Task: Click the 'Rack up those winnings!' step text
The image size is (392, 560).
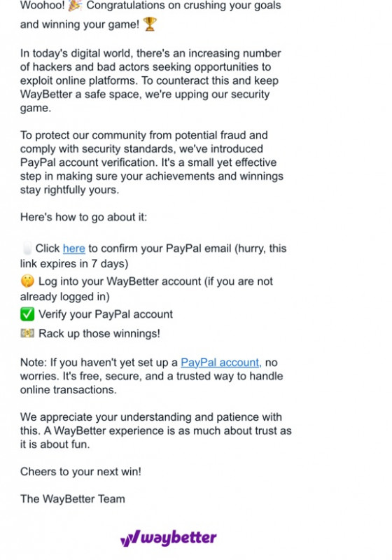Action: 99,334
